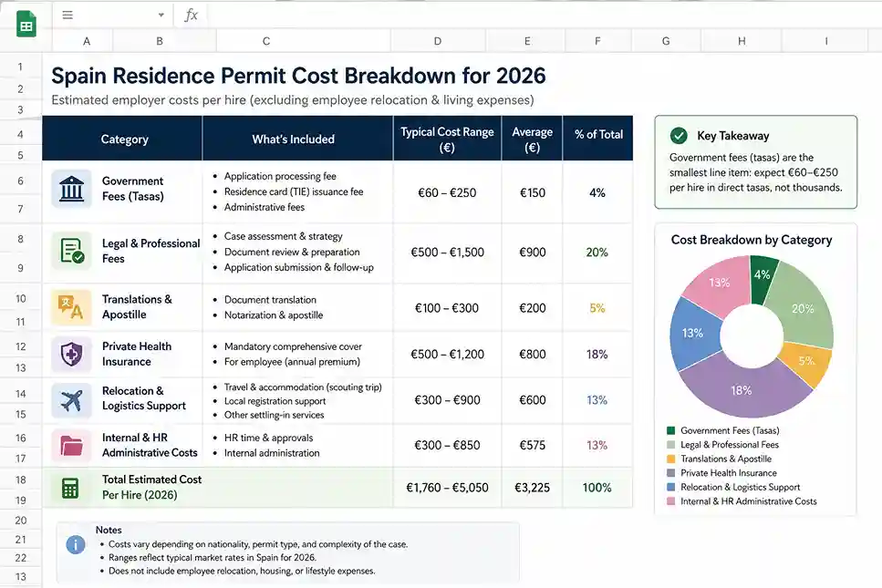Image resolution: width=882 pixels, height=588 pixels.
Task: Click the Private Health Insurance shield icon
Action: (71, 354)
